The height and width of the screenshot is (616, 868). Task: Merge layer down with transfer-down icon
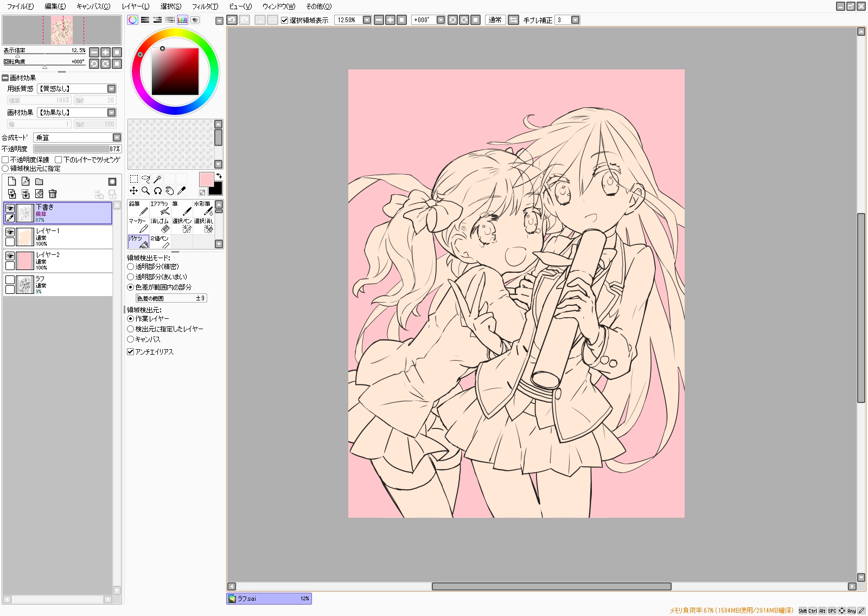(12, 194)
